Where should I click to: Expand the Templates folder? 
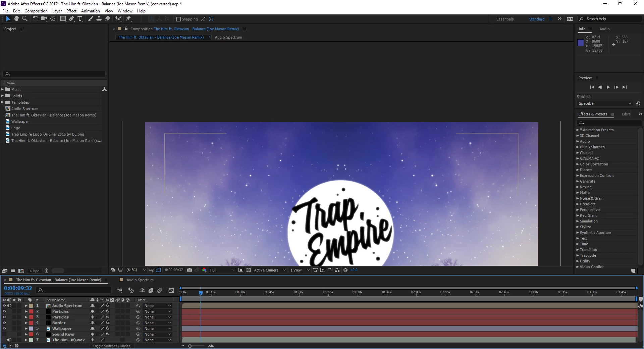point(2,102)
